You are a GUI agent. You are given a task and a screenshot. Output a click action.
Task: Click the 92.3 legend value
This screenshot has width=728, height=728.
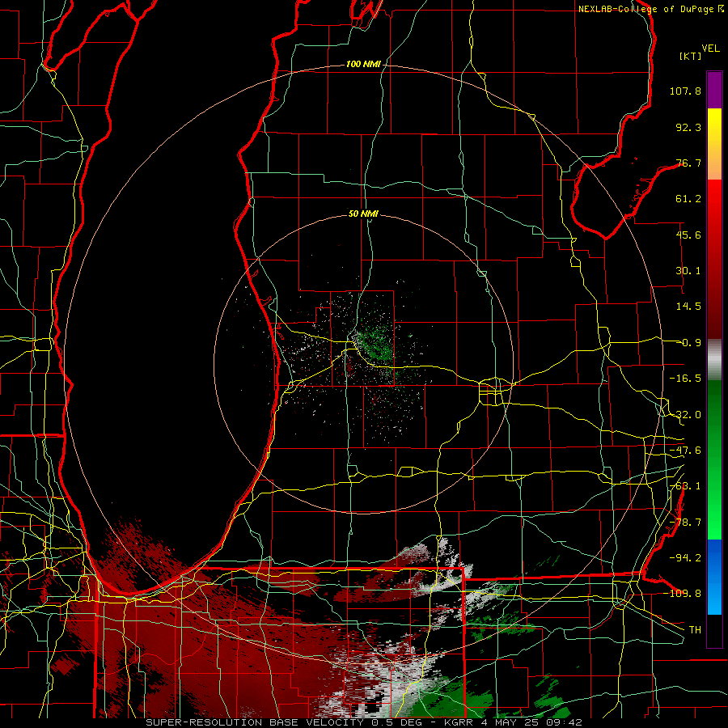[x=688, y=127]
